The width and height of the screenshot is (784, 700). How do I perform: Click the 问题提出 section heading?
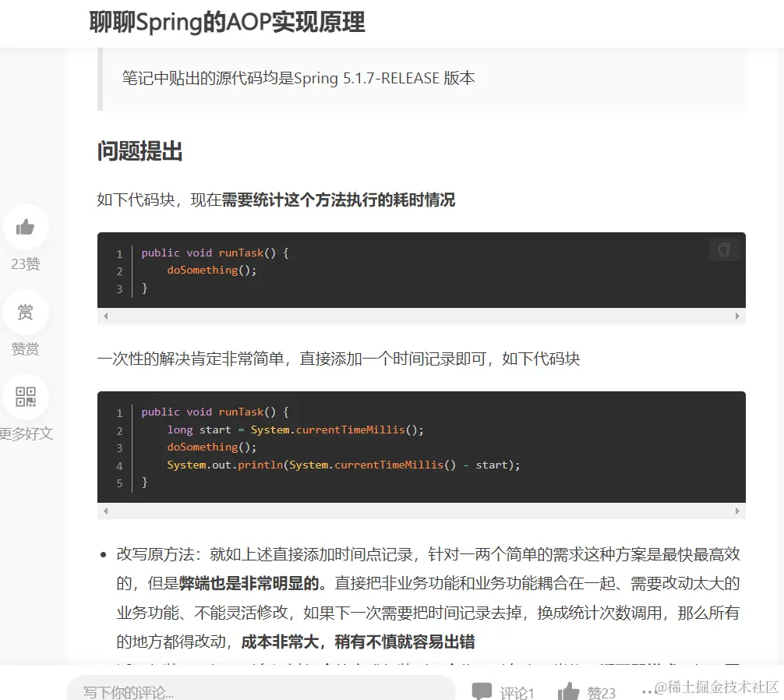(139, 150)
